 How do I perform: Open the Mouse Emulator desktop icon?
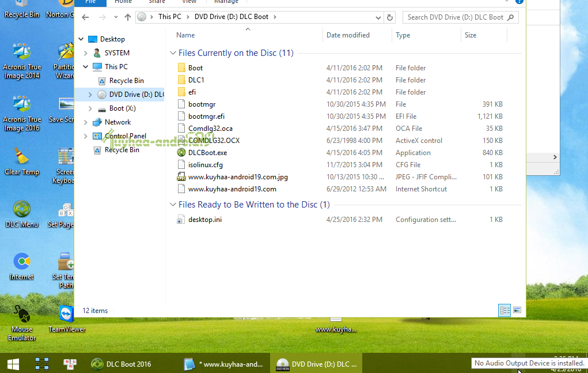22,323
